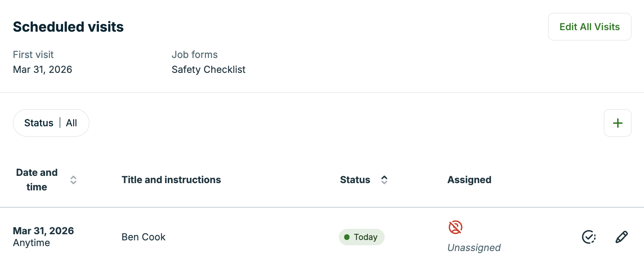Click the sort arrows beside Status column
644x264 pixels.
[x=384, y=180]
